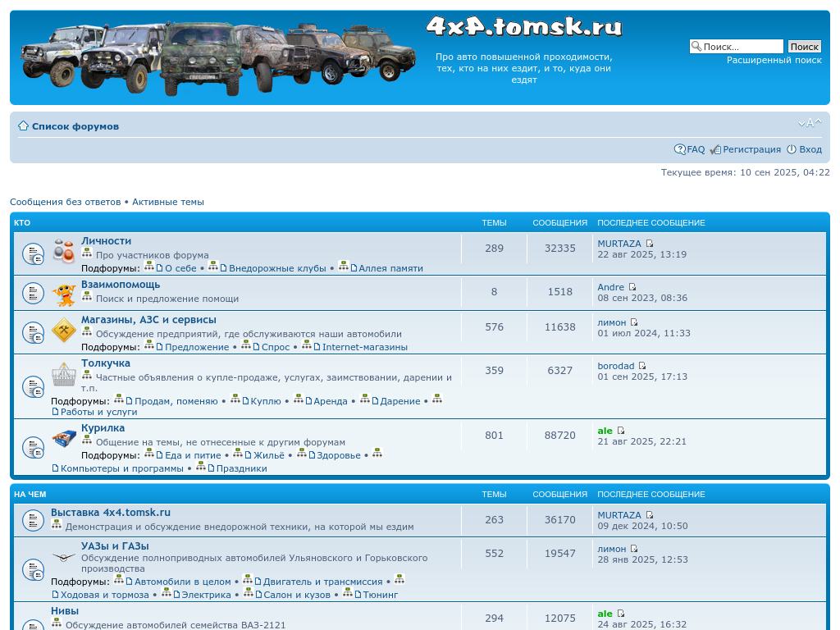This screenshot has width=840, height=630.
Task: Click the Регистрация icon
Action: coord(715,149)
